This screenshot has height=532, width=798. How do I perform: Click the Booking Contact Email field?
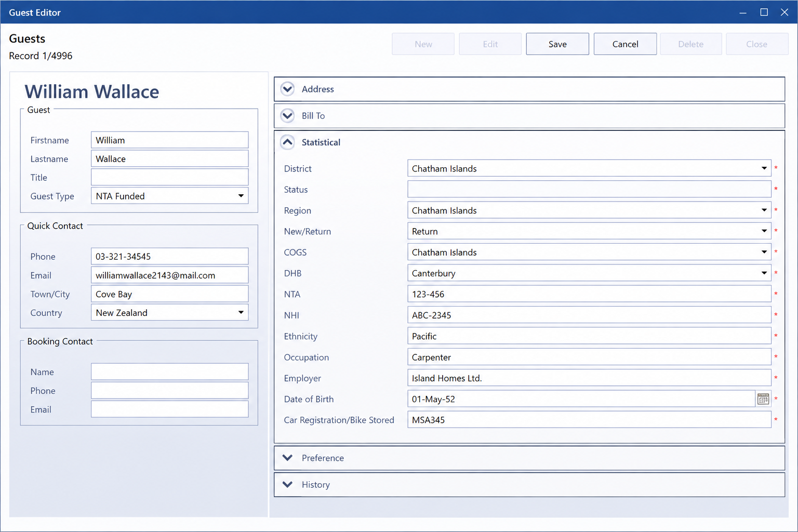click(x=170, y=409)
